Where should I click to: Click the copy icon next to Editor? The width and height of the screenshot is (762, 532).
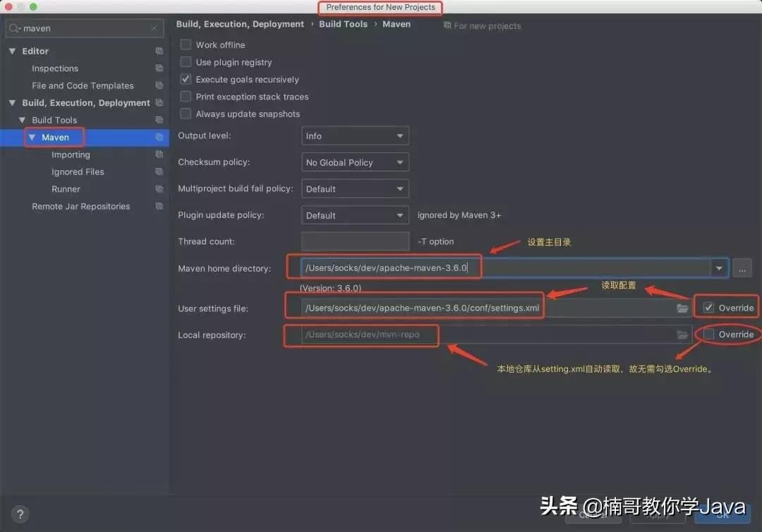(159, 51)
